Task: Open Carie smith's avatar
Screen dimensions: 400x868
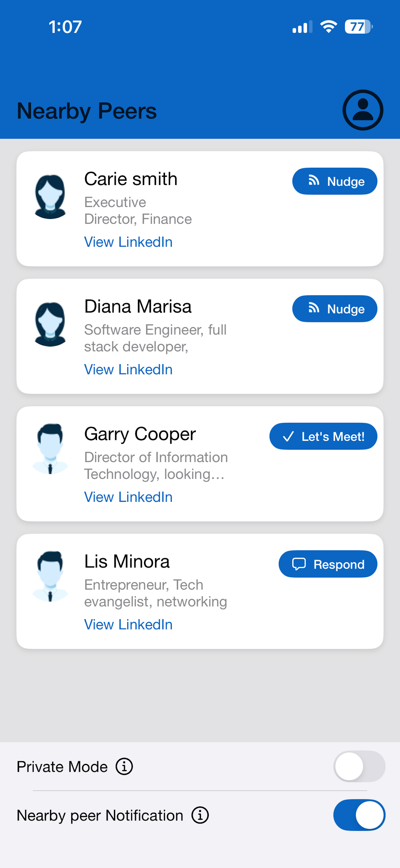Action: 50,196
